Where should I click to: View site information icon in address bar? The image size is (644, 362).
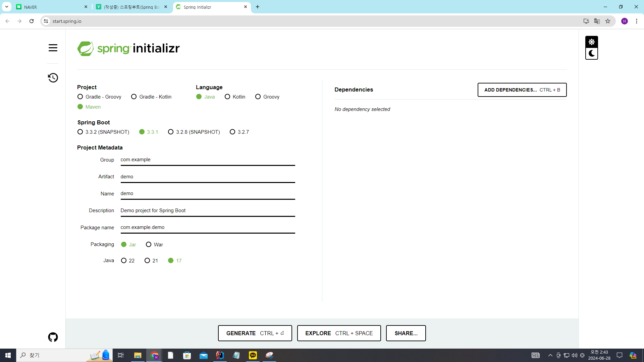click(46, 21)
